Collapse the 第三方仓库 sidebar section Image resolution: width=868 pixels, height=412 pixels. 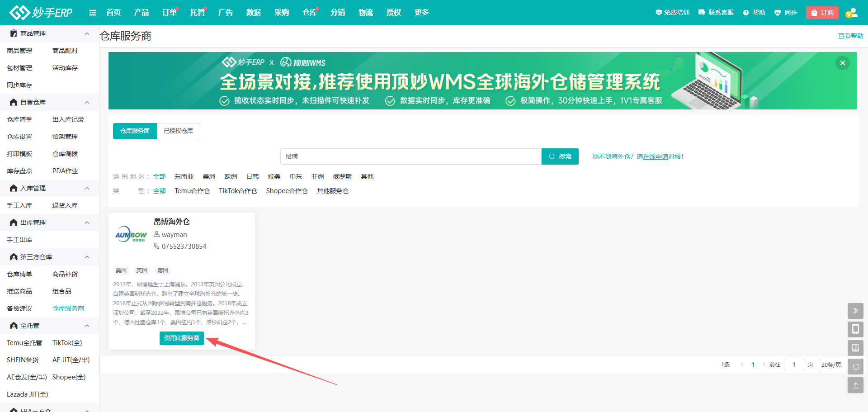coord(87,257)
